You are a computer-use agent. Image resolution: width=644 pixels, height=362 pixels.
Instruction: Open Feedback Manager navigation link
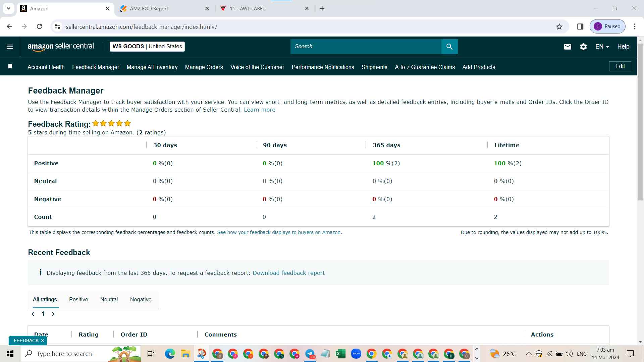(x=96, y=67)
